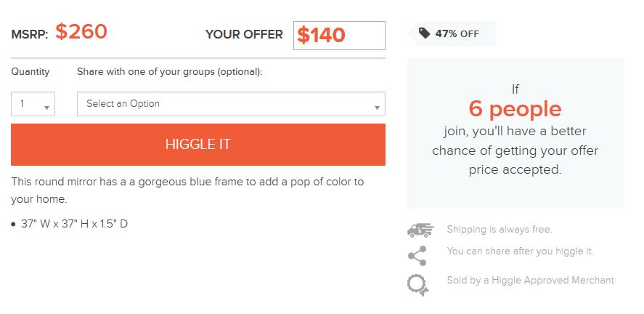Click the group dropdown arrow

377,108
